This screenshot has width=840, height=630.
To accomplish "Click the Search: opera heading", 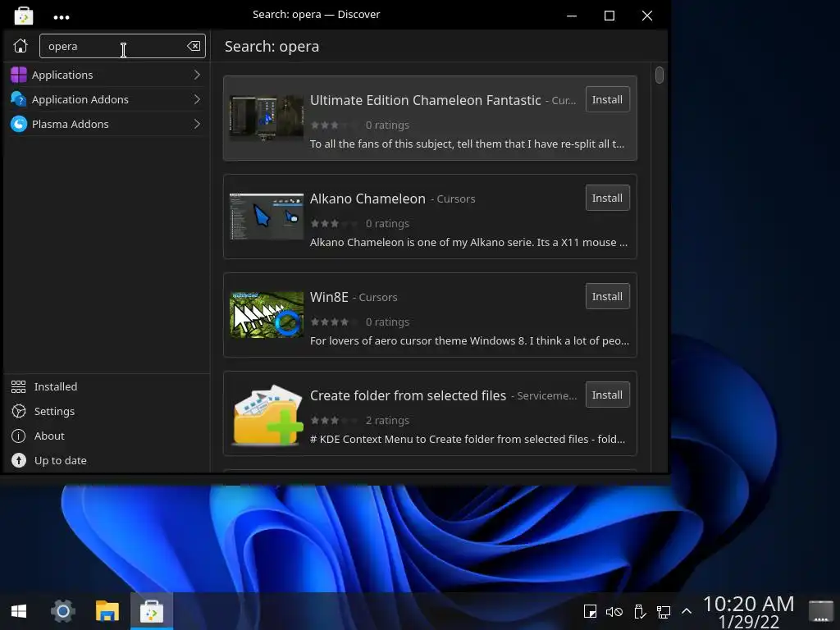I will click(272, 47).
